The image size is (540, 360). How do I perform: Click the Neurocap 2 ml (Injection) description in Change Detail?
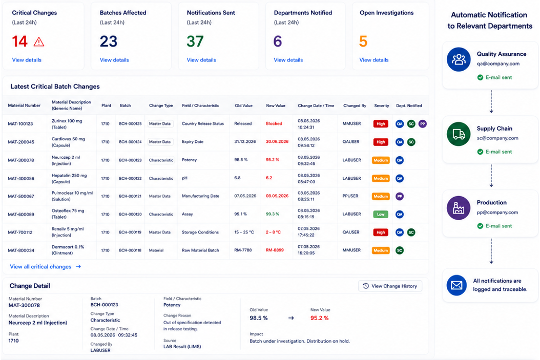click(38, 323)
